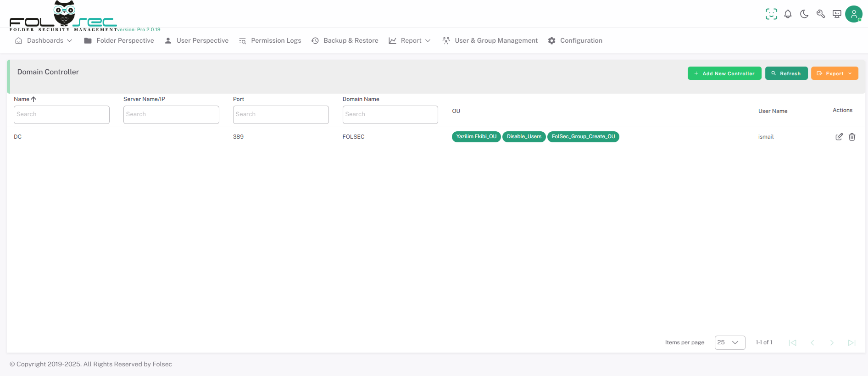The width and height of the screenshot is (868, 376).
Task: Edit the DC domain controller row
Action: pyautogui.click(x=839, y=137)
